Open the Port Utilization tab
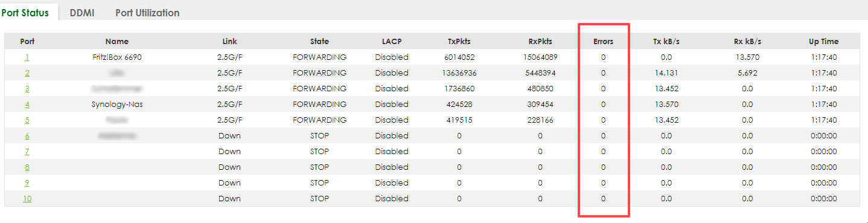 pyautogui.click(x=147, y=12)
